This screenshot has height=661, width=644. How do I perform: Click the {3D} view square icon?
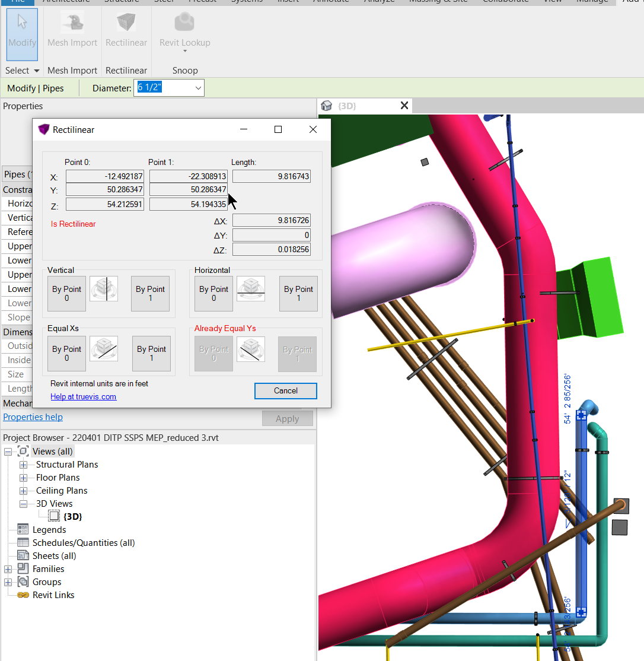coord(54,516)
